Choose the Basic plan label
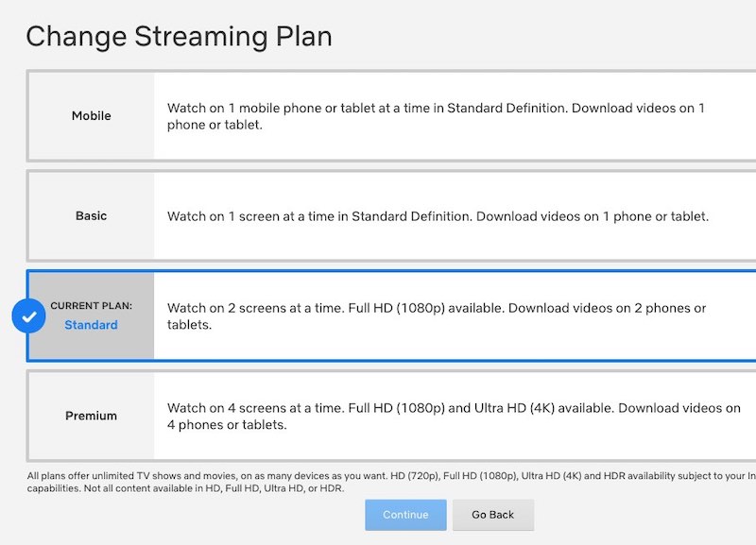Viewport: 756px width, 545px height. click(92, 216)
